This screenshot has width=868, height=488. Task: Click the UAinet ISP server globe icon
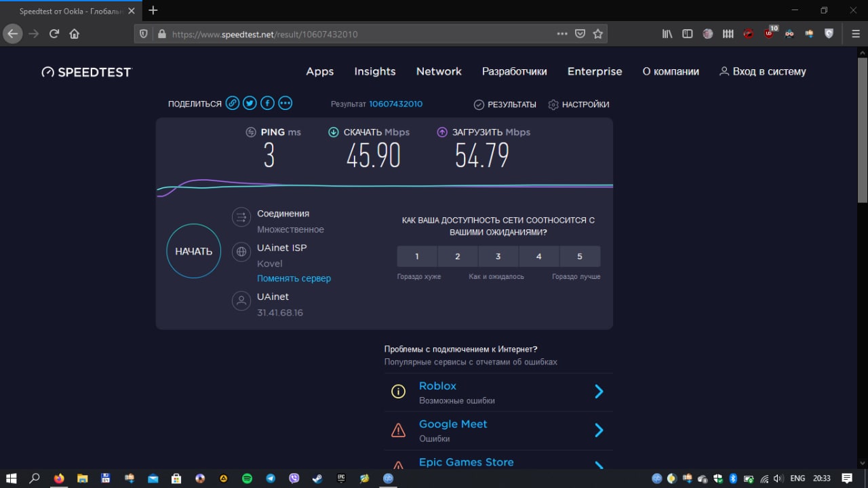[241, 252]
